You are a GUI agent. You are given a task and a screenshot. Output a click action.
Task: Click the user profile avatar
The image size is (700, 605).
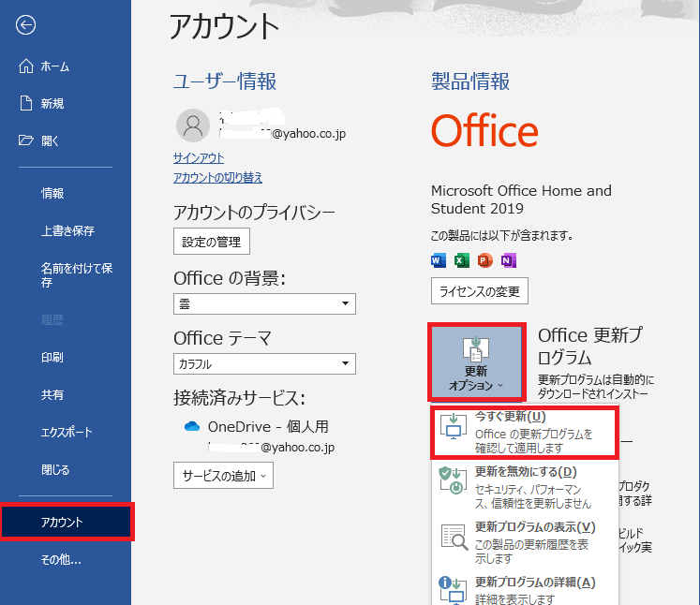[193, 125]
